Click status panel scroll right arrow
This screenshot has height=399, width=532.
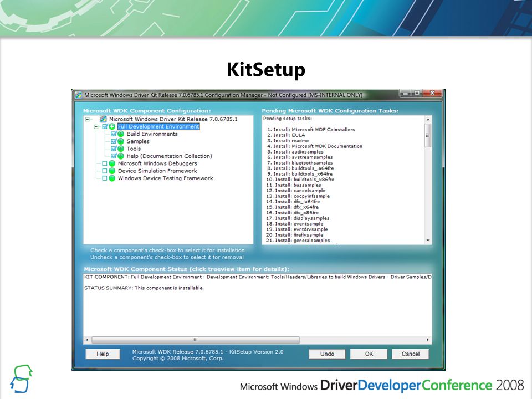427,340
